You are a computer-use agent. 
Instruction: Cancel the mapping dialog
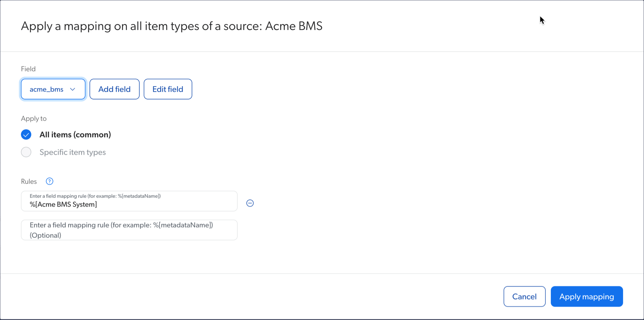click(524, 296)
